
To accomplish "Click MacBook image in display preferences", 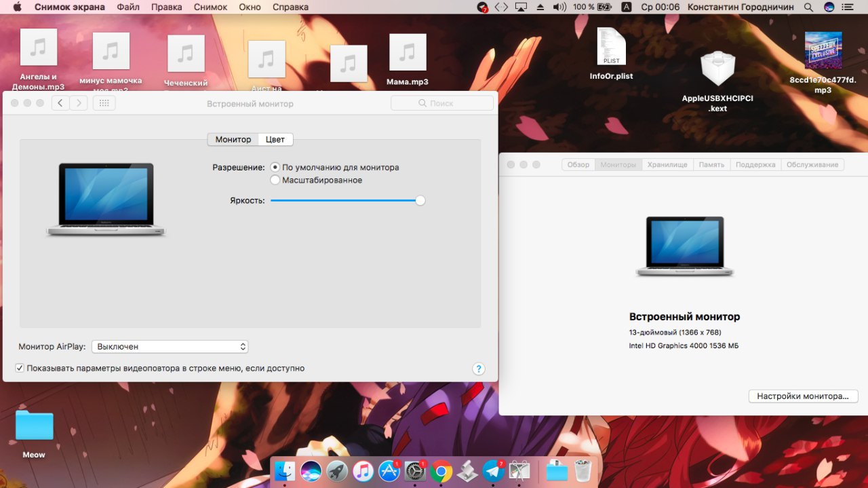I will [x=106, y=200].
